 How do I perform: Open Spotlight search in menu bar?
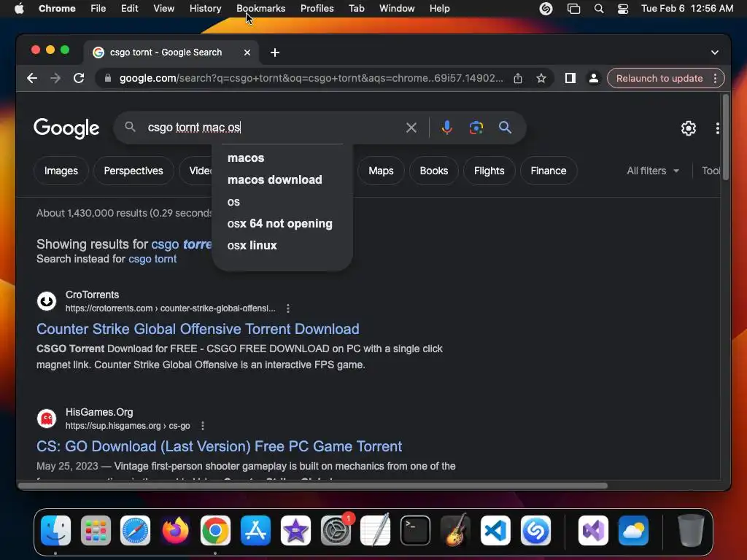[599, 9]
